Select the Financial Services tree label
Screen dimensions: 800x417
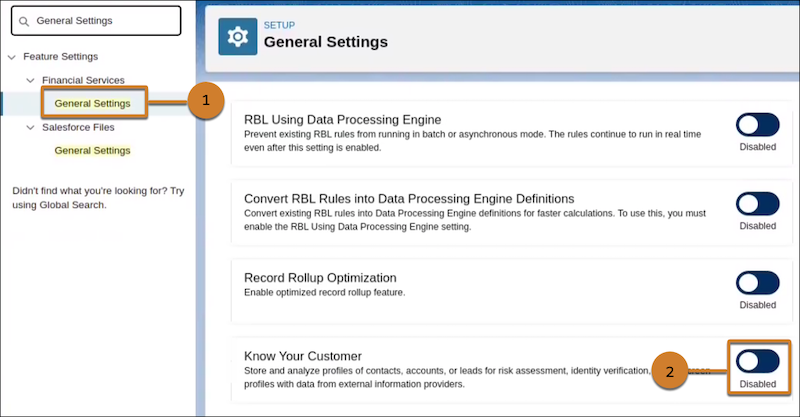(83, 80)
